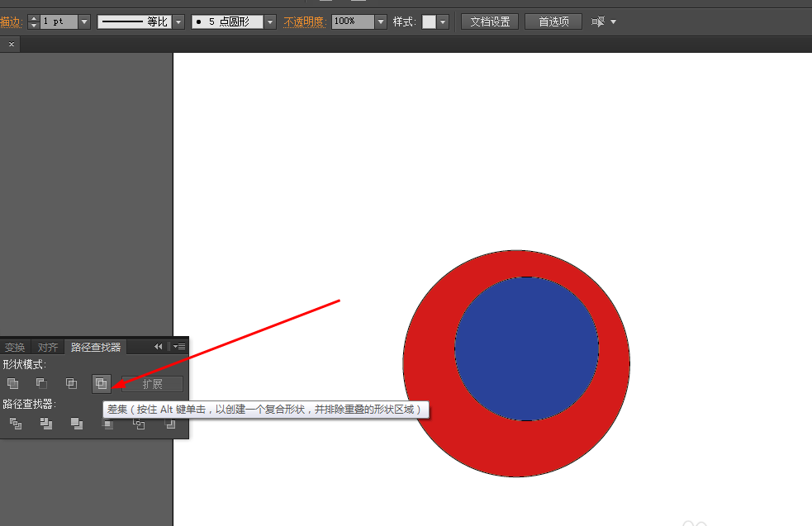
Task: Open the 不透明度 percentage dropdown
Action: tap(381, 21)
